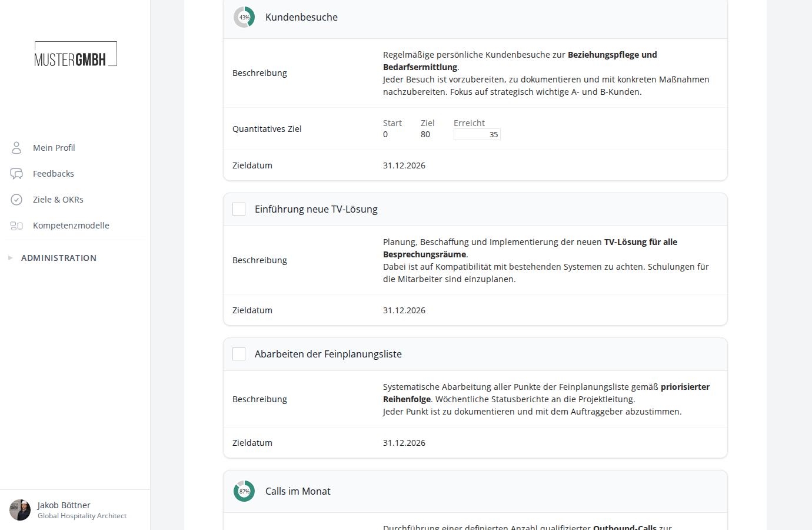This screenshot has width=812, height=530.
Task: Click Jakob Böttner's avatar photo
Action: pyautogui.click(x=20, y=510)
